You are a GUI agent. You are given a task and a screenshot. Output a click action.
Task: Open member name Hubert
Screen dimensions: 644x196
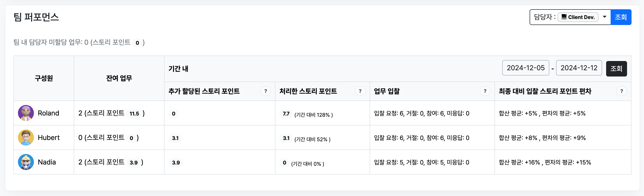49,137
